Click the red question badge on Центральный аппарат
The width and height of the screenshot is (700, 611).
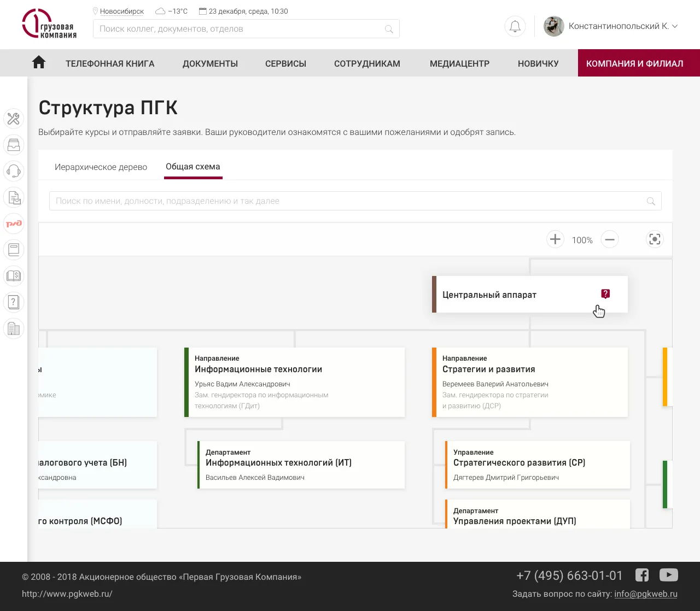click(605, 294)
